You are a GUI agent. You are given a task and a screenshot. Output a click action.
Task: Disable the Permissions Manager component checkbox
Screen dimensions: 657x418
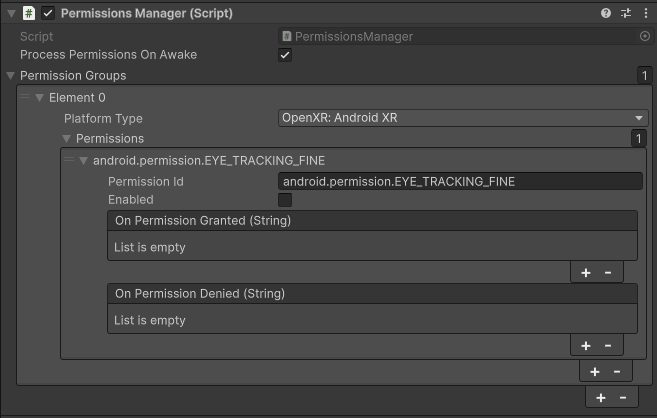(48, 13)
